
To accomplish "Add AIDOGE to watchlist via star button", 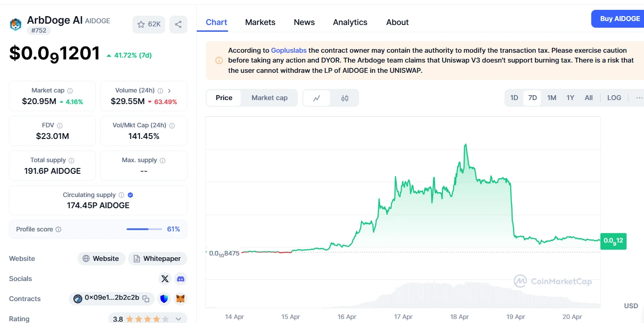I will click(x=148, y=24).
